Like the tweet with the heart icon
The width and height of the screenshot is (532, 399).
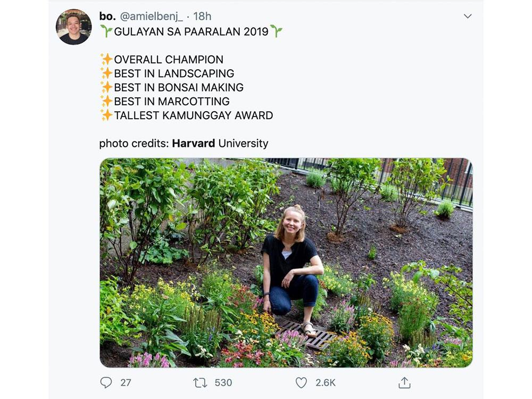click(x=301, y=383)
